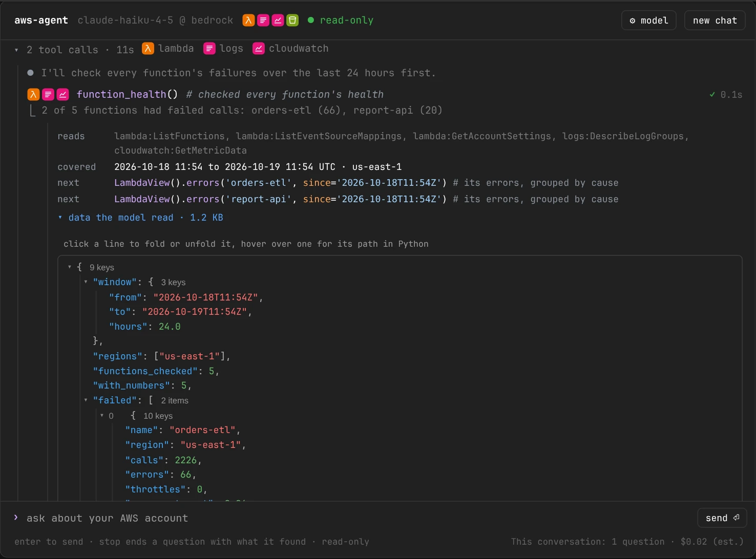Fold the "failed" JSON array
756x559 pixels.
(x=86, y=400)
